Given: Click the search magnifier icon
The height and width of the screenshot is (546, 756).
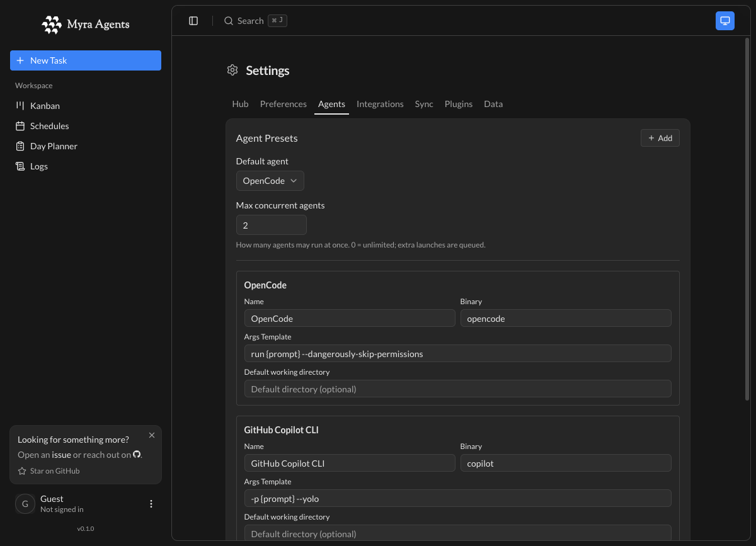Looking at the screenshot, I should click(x=229, y=21).
